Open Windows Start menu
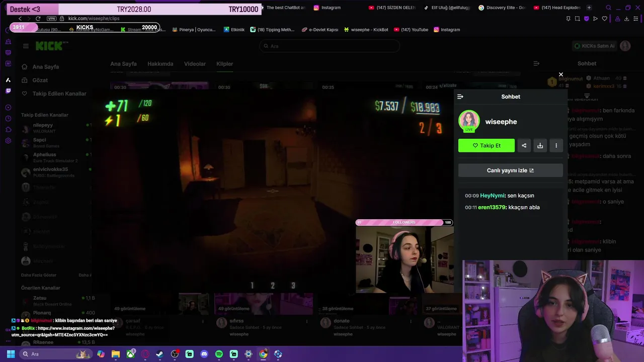This screenshot has width=644, height=362. (x=11, y=354)
